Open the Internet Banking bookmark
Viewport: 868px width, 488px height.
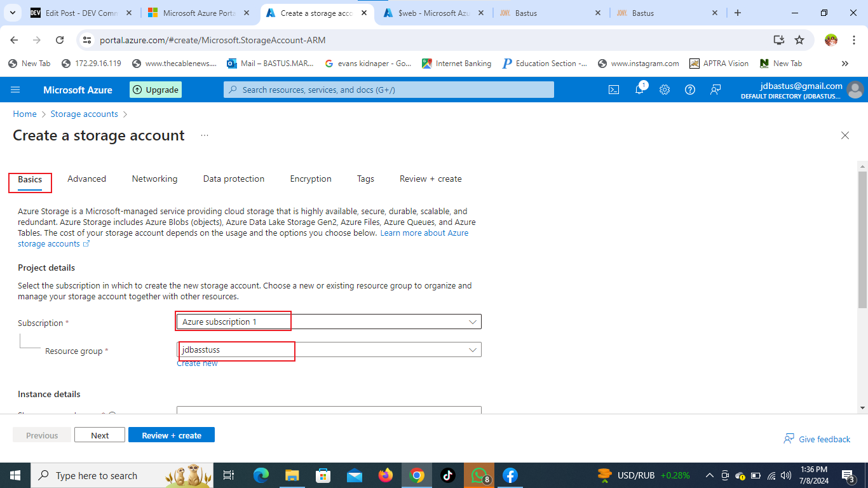(457, 64)
